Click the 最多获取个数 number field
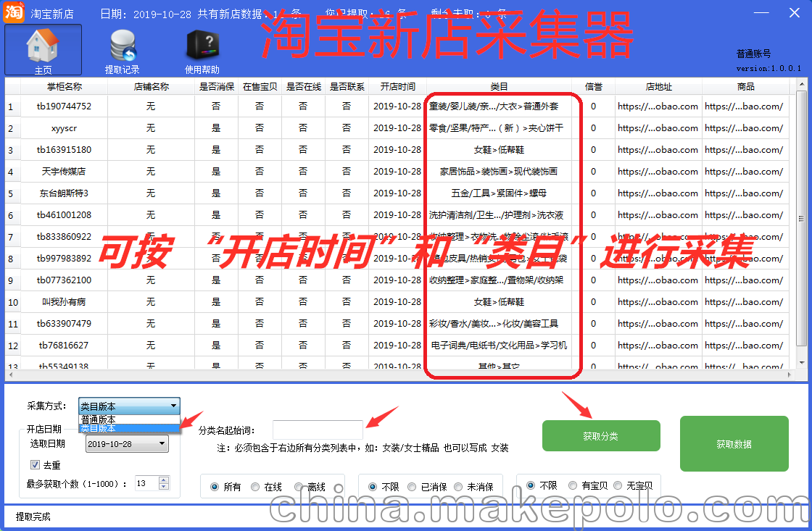The height and width of the screenshot is (531, 812). click(146, 483)
